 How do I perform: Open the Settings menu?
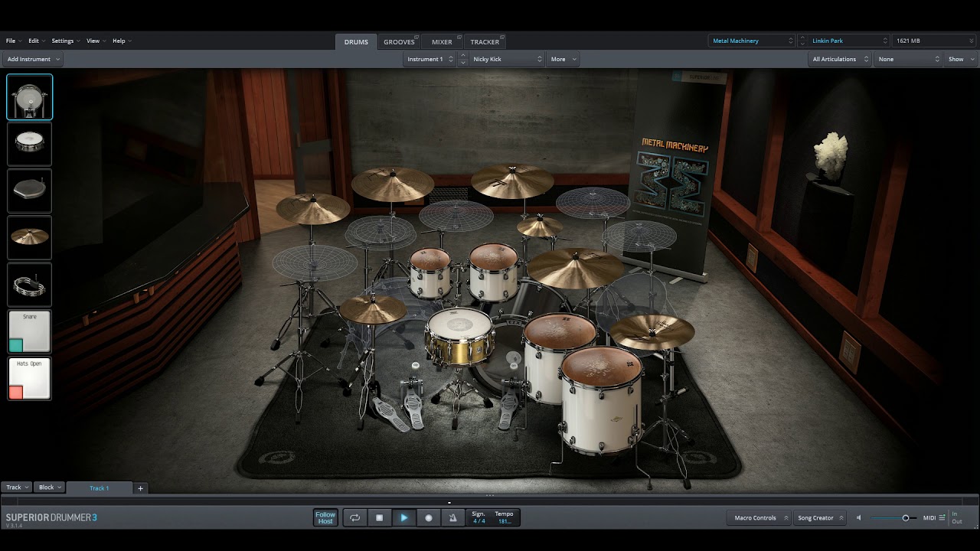(65, 41)
